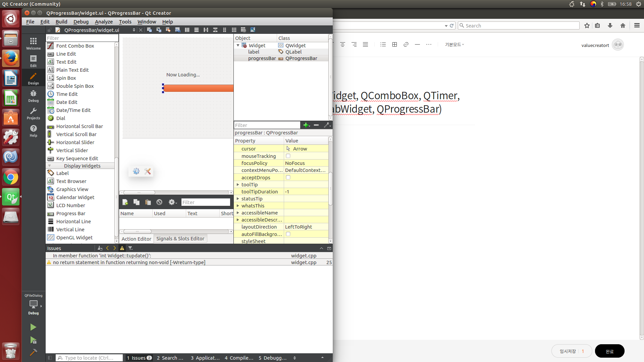Open Projects mode with wrench icon
The height and width of the screenshot is (362, 644).
pos(33,113)
